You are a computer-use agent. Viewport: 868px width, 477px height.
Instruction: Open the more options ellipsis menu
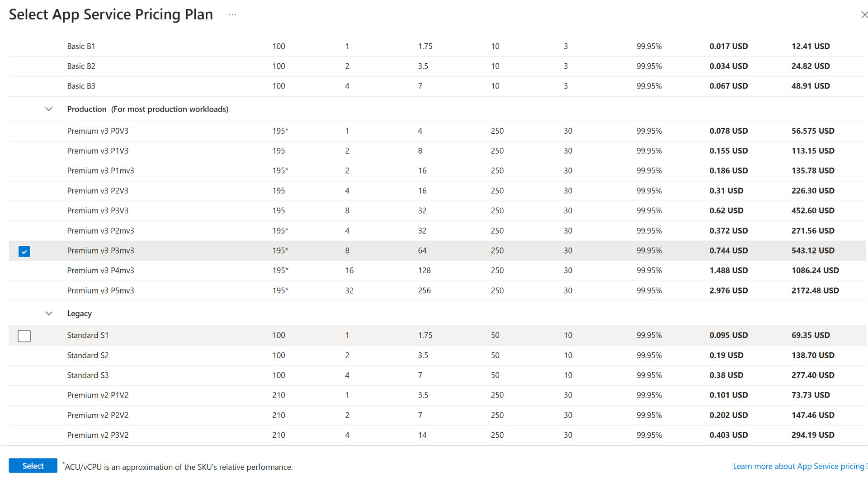232,14
